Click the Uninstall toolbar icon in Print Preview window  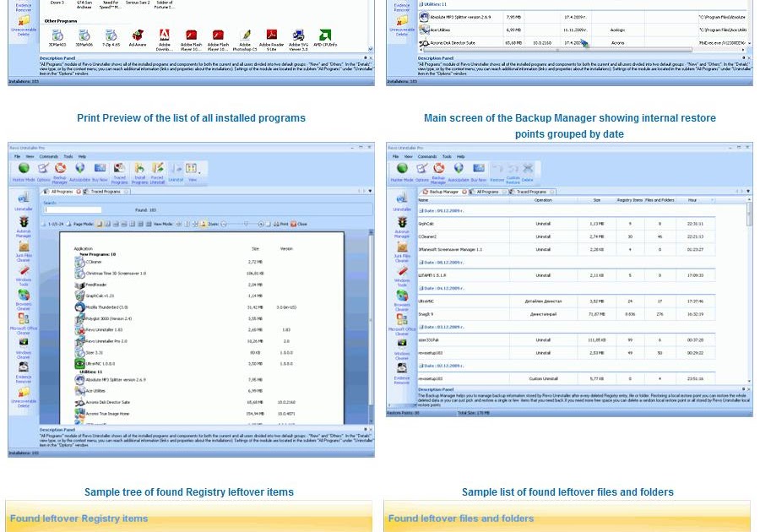(176, 172)
